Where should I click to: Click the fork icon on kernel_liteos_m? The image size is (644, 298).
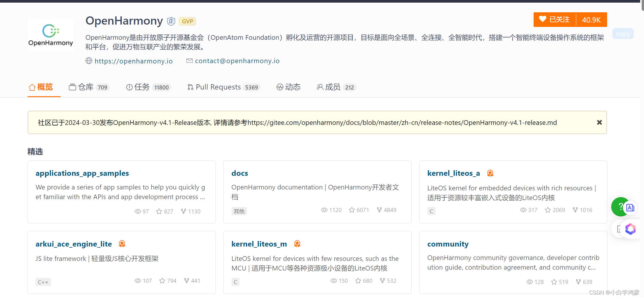click(382, 280)
